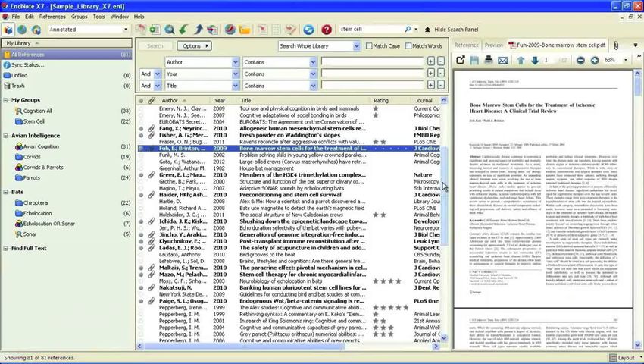Click the Open Link red globe icon
Viewport: 644px width, 364px height.
pos(230,30)
